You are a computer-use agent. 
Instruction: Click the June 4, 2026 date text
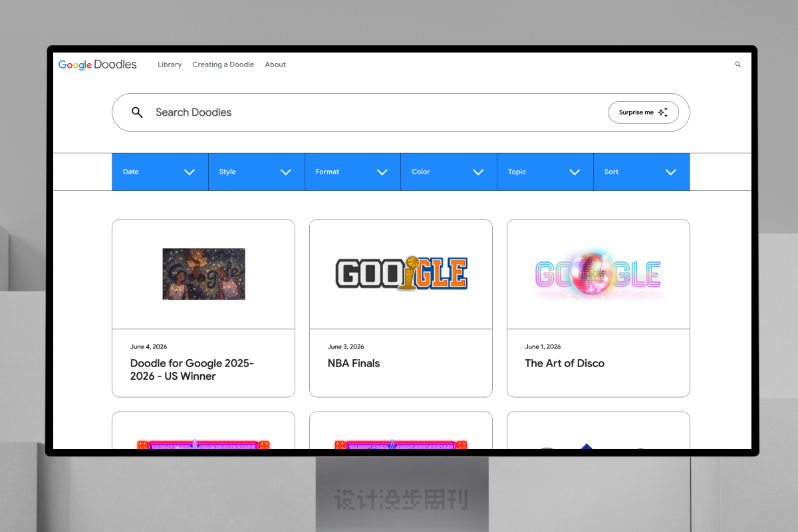click(148, 346)
